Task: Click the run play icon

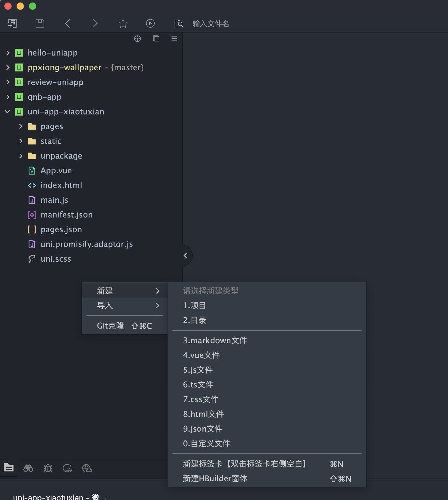Action: point(150,23)
